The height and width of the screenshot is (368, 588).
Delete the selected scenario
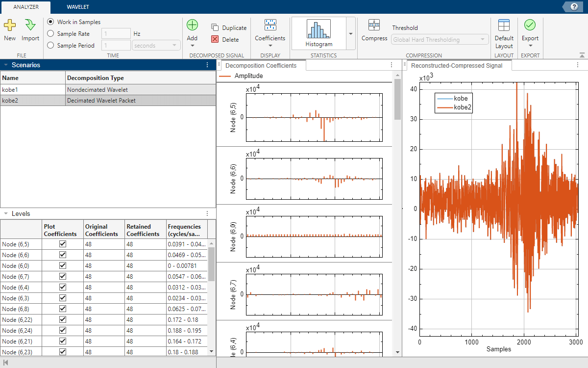(x=215, y=40)
